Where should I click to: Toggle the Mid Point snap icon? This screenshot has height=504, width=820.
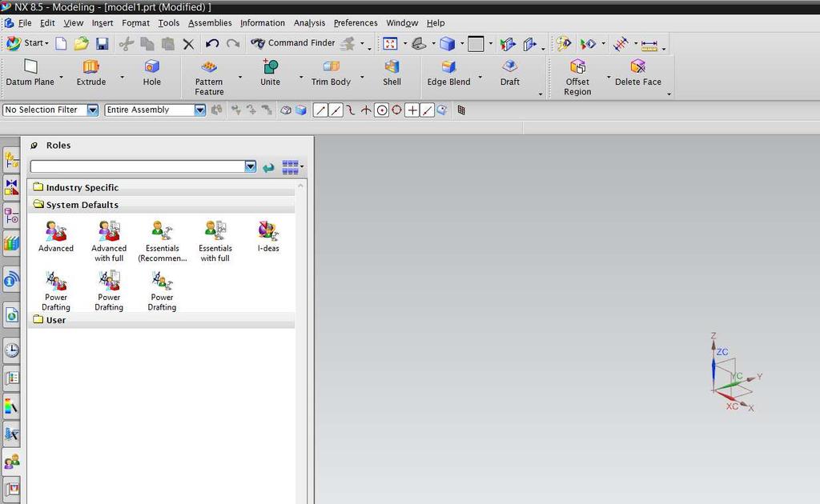(x=336, y=110)
